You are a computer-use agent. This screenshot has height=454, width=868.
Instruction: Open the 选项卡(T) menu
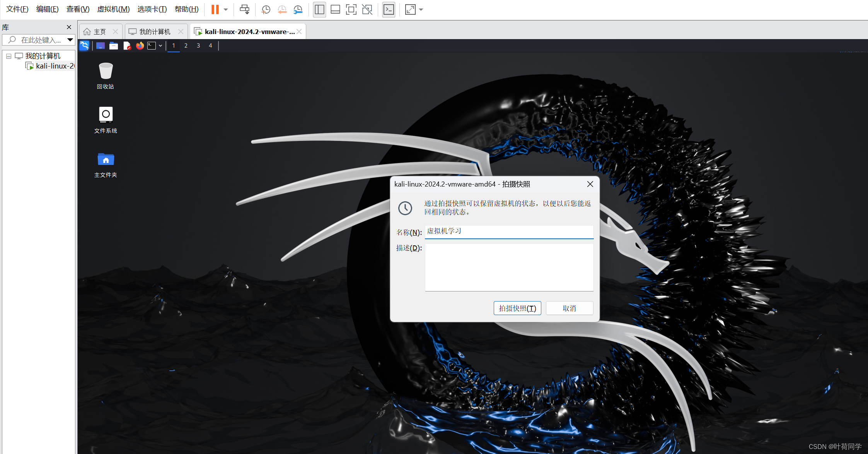[152, 9]
